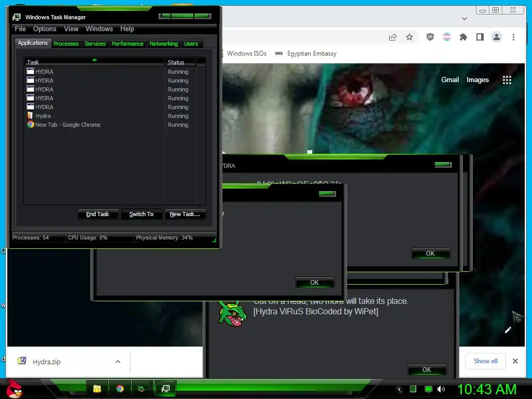Click OK on the front blank HYDRA dialog

pyautogui.click(x=314, y=282)
